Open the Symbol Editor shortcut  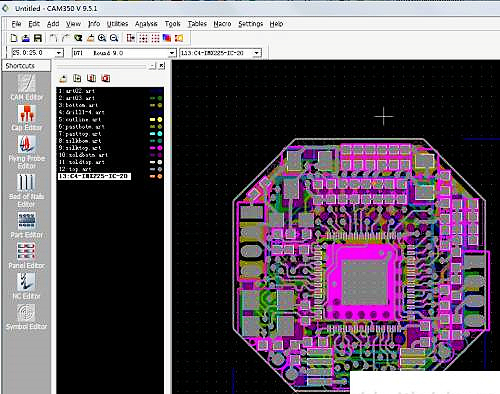coord(27,317)
